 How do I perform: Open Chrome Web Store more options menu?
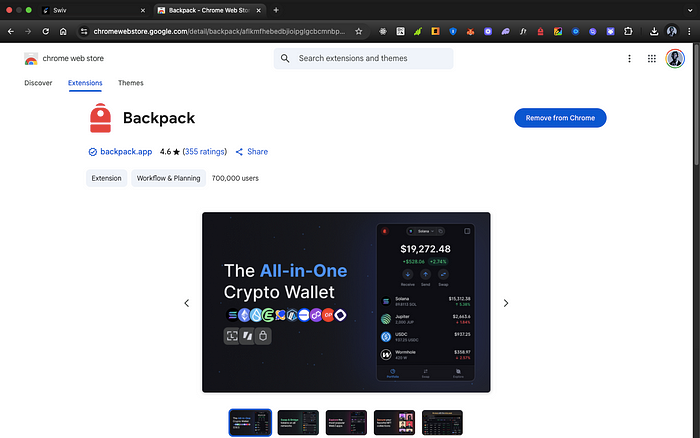click(629, 58)
